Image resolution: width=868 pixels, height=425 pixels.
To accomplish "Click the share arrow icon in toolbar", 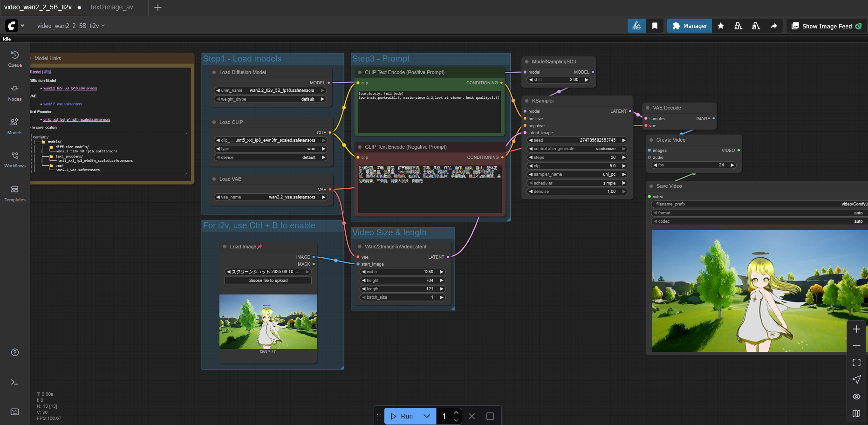I will 773,26.
